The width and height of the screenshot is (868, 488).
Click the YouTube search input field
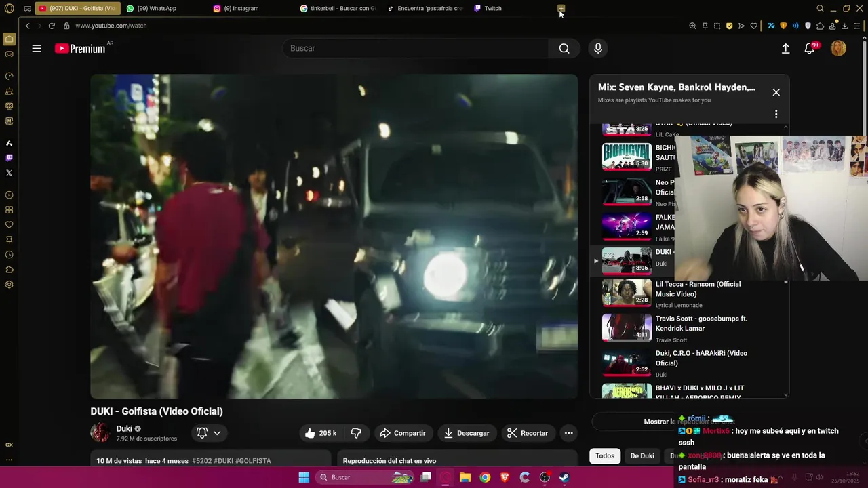point(416,48)
